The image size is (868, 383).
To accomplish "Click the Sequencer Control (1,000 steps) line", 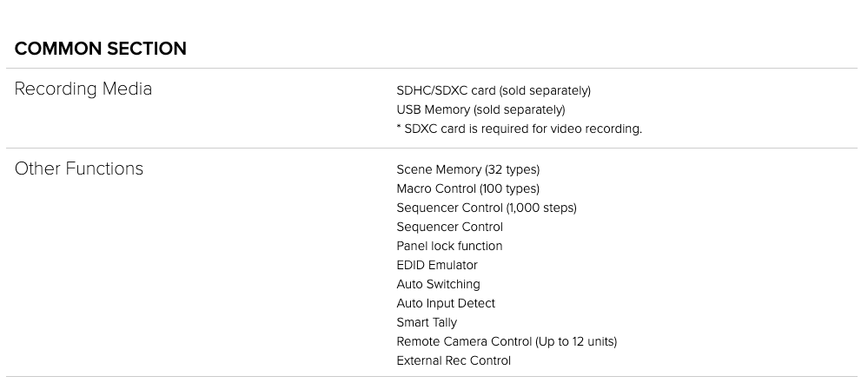I will (x=487, y=208).
